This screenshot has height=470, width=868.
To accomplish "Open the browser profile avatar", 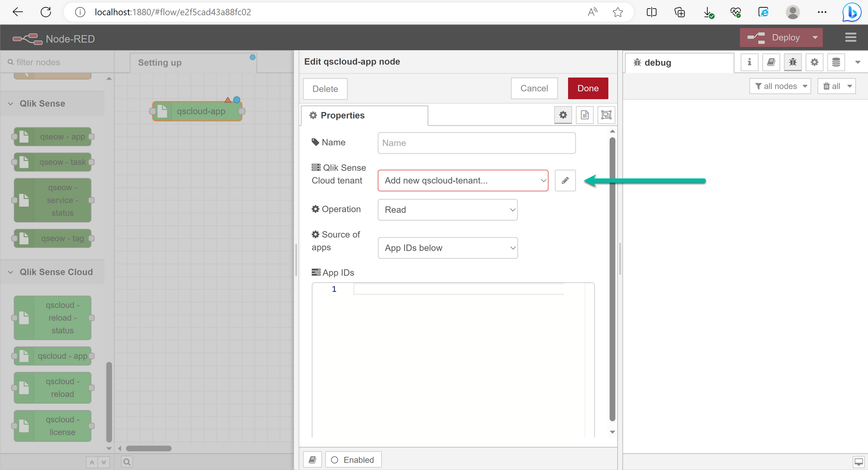I will [x=792, y=12].
